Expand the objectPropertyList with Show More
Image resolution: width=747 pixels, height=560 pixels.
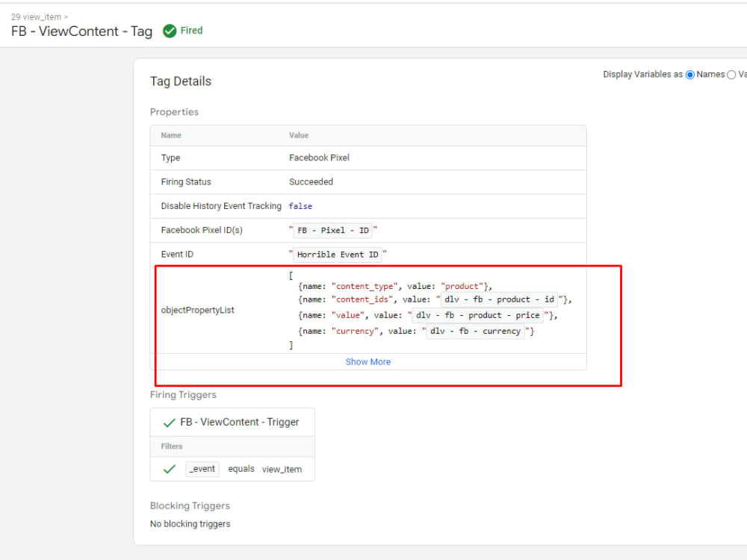368,361
